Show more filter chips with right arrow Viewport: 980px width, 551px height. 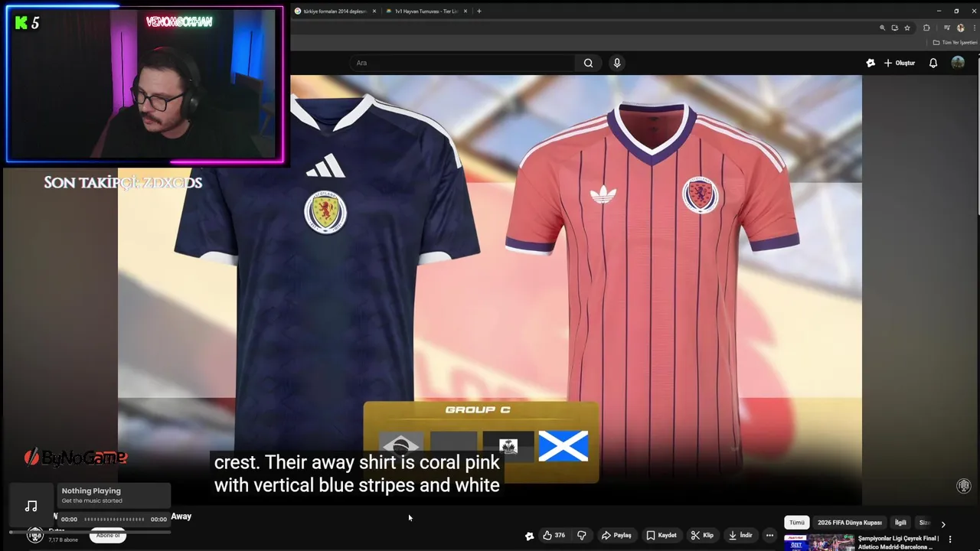(x=943, y=524)
